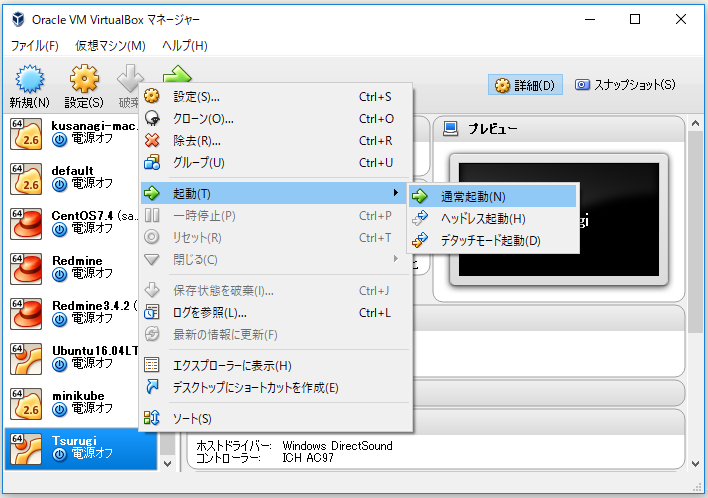Viewport: 708px width, 498px height.
Task: Select the default VM entry
Action: (72, 179)
